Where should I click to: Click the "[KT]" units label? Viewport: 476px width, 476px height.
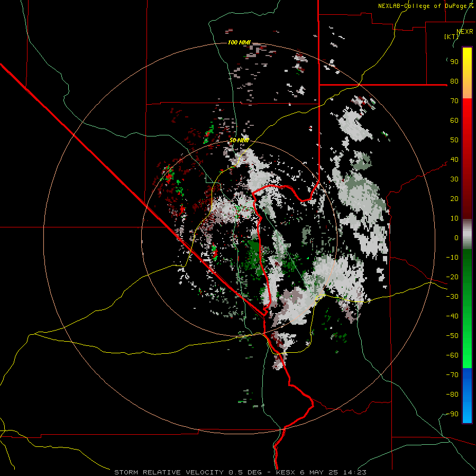click(x=451, y=36)
